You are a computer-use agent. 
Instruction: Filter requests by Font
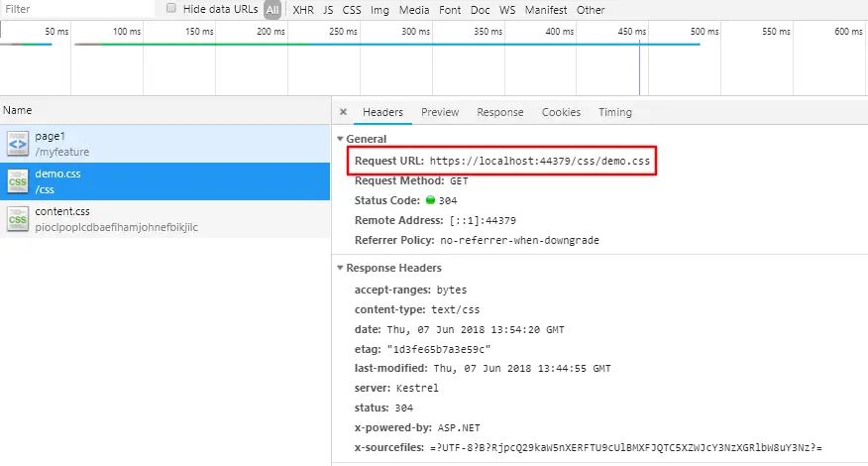(x=450, y=10)
